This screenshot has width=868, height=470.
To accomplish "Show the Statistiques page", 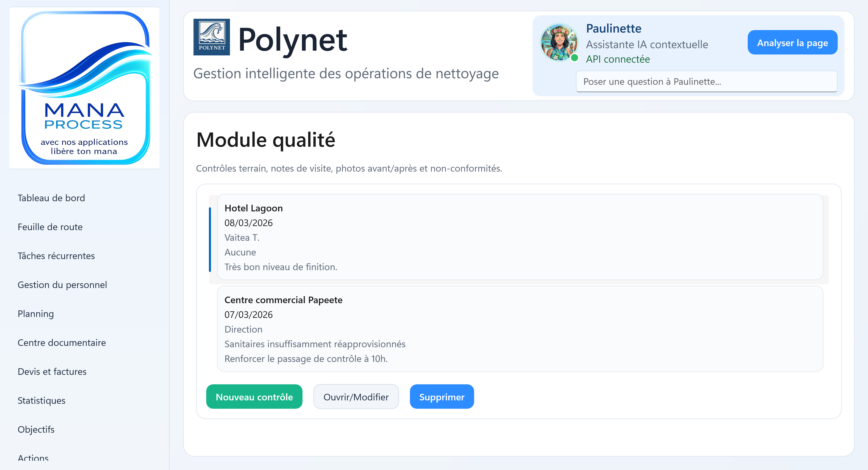I will [x=41, y=401].
